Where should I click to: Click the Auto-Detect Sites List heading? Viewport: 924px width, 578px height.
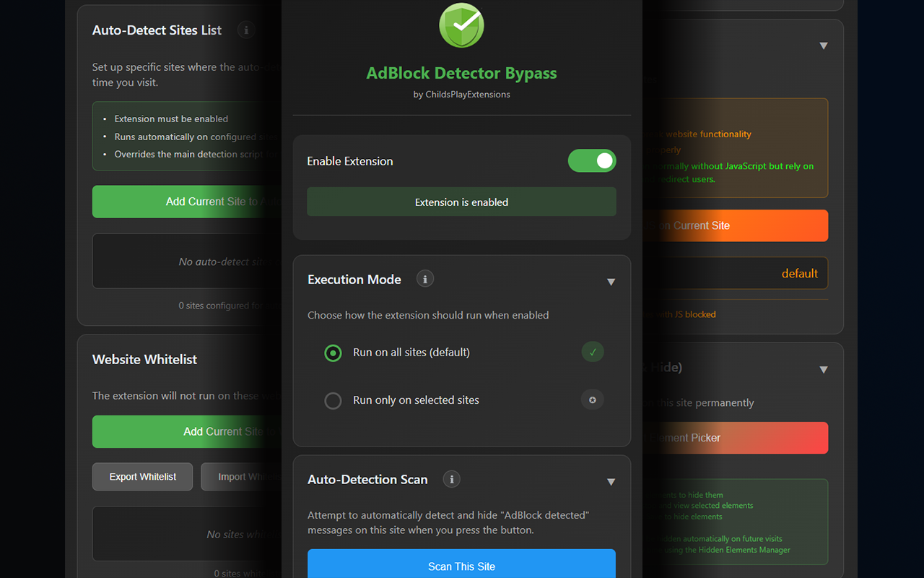pos(157,30)
